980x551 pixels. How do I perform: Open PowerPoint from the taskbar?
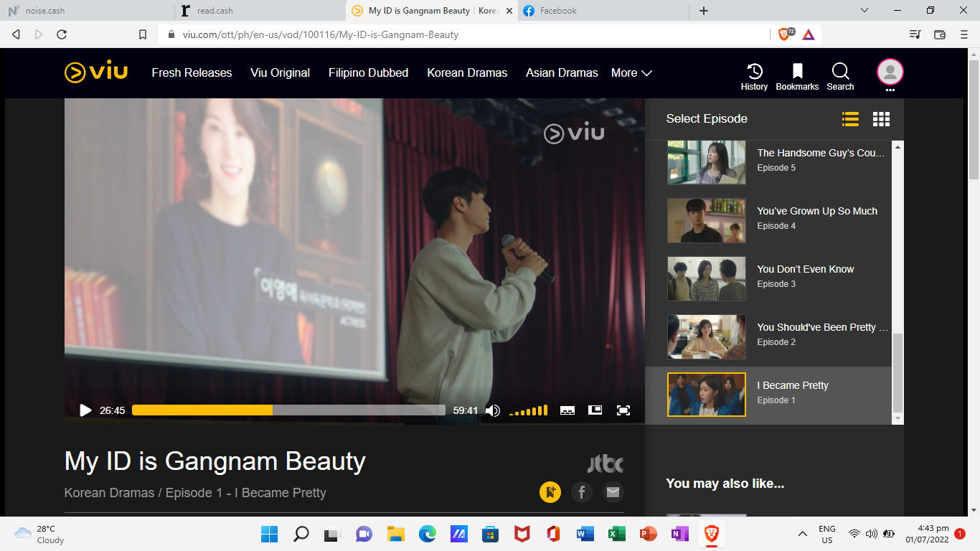648,534
